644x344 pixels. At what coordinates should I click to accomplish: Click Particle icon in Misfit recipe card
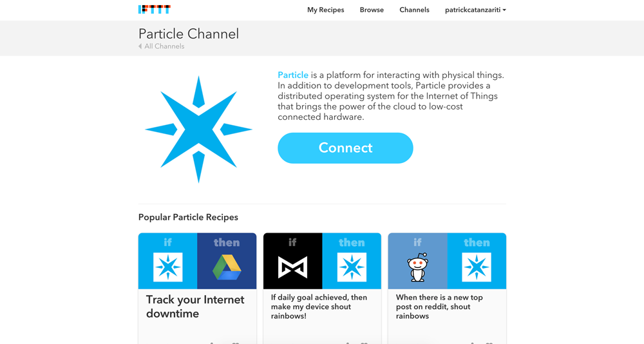pos(352,267)
